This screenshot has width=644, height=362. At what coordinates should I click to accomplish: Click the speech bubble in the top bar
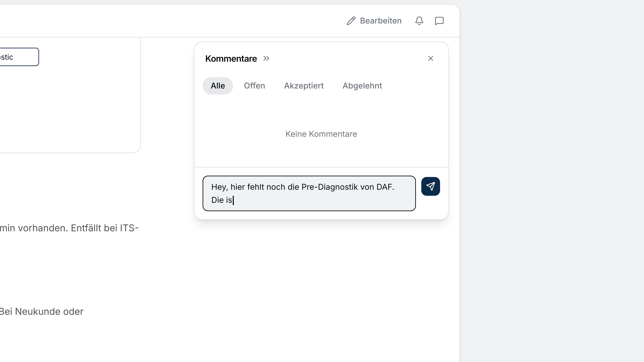click(x=439, y=21)
